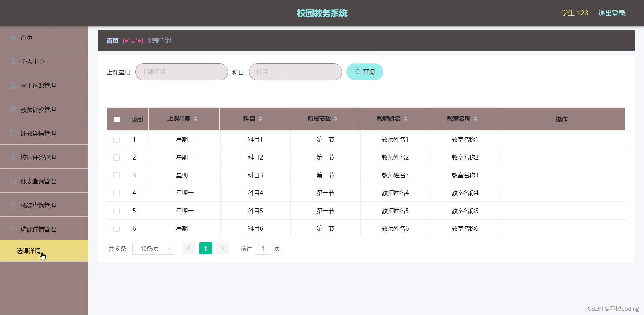The width and height of the screenshot is (644, 315).
Task: Click 退出登录 to log out
Action: click(611, 13)
